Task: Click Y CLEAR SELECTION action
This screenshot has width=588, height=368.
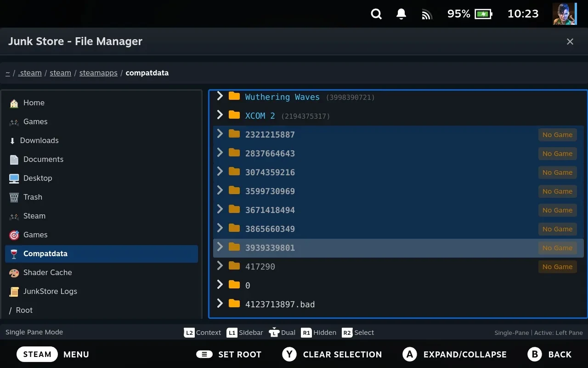Action: tap(332, 354)
